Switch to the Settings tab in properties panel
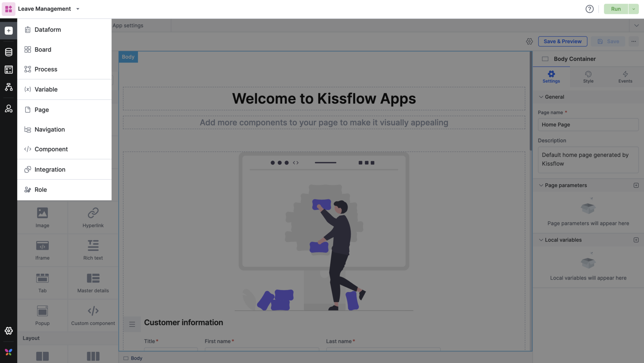This screenshot has height=363, width=644. pyautogui.click(x=551, y=77)
